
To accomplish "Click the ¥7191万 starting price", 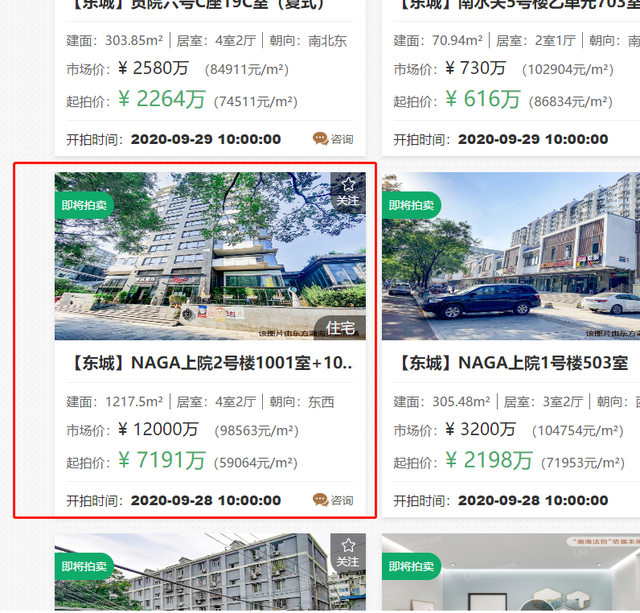I will point(162,460).
